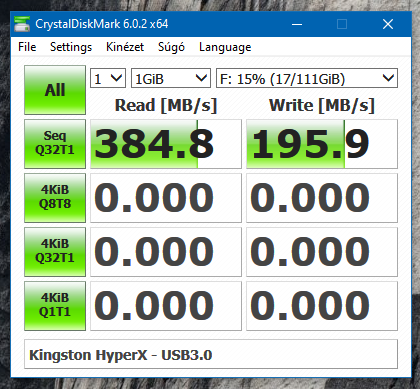Open the File menu
Viewport: 420px width, 389px height.
[27, 47]
